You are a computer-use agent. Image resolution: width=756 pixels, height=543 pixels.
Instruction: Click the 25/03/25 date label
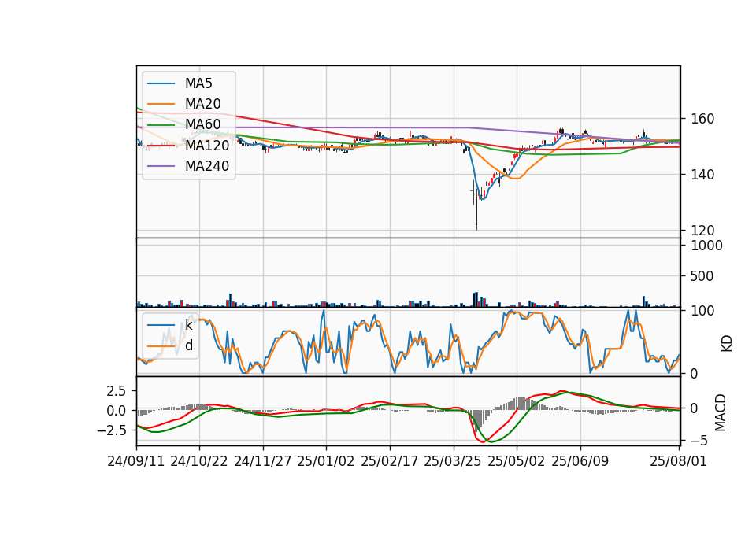pyautogui.click(x=453, y=461)
